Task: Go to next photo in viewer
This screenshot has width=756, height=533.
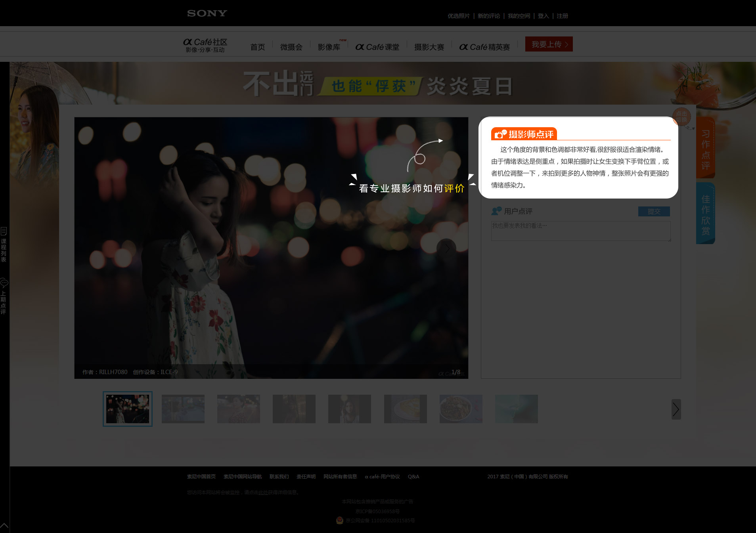Action: pyautogui.click(x=446, y=248)
